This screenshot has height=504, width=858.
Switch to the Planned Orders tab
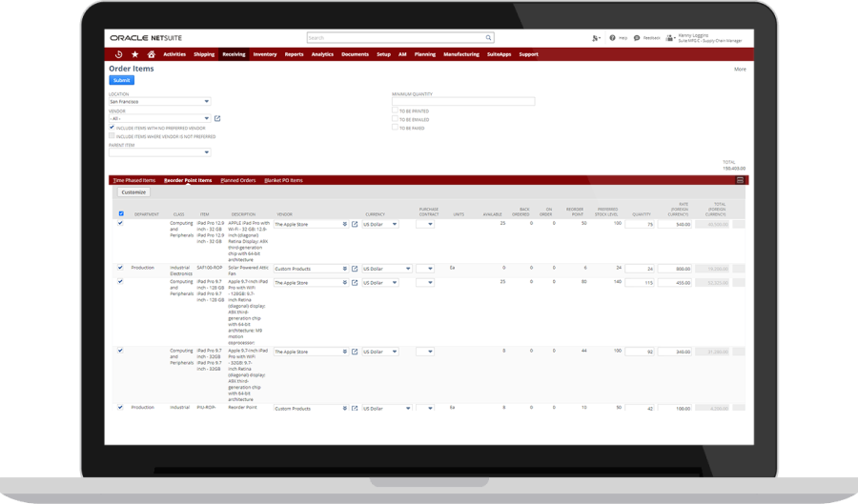pos(238,180)
